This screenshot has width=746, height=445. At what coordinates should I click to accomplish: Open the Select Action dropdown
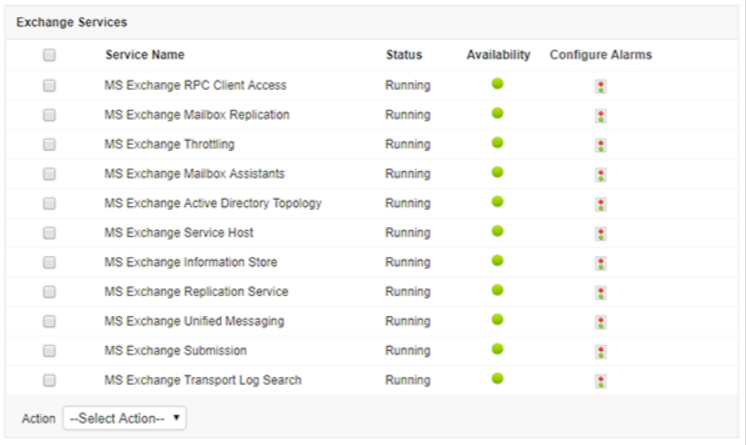tap(124, 418)
